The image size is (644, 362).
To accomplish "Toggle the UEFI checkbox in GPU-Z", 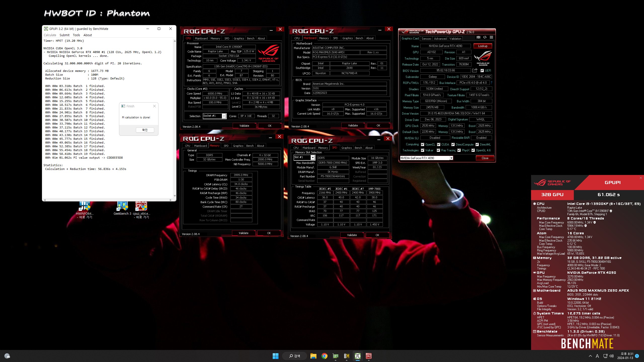I will [x=482, y=71].
